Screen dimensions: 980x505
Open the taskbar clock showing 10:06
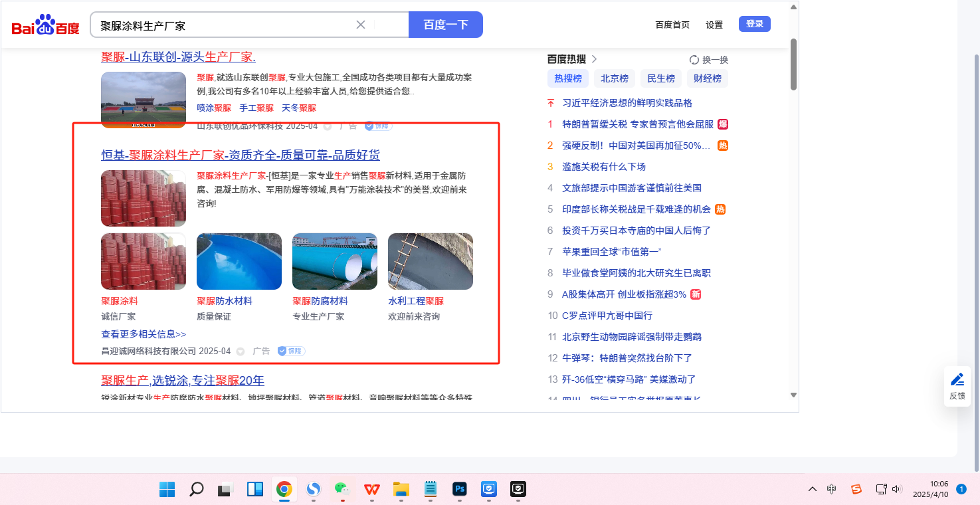tap(930, 489)
